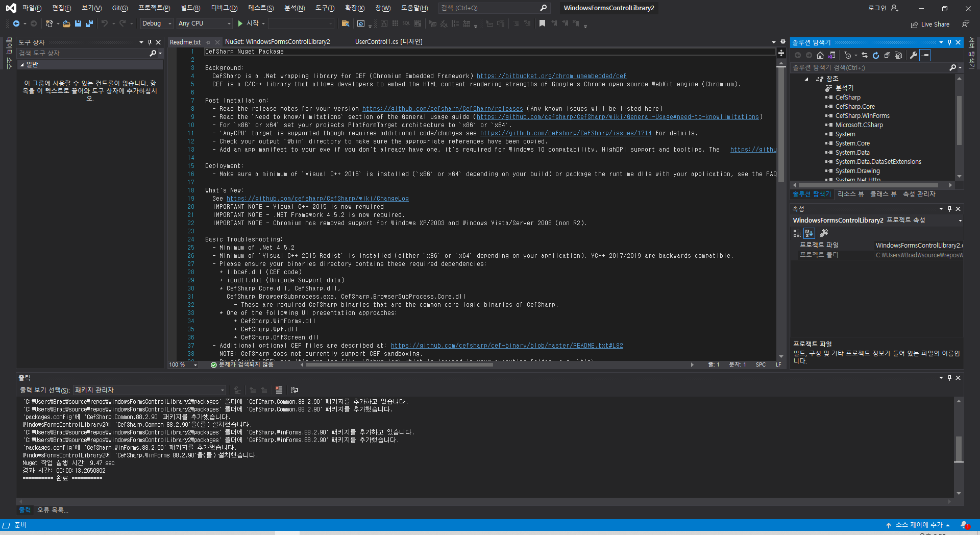980x535 pixels.
Task: Toggle pin on Readme.txt tab
Action: pos(208,42)
